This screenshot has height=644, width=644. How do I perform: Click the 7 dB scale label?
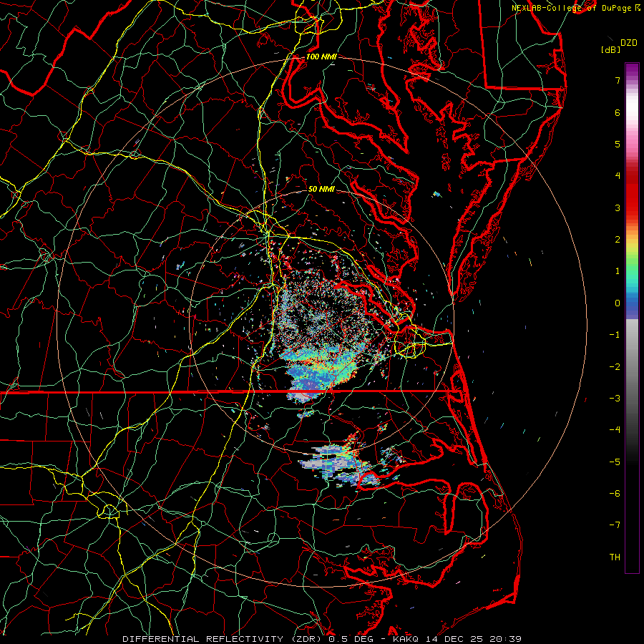[618, 80]
